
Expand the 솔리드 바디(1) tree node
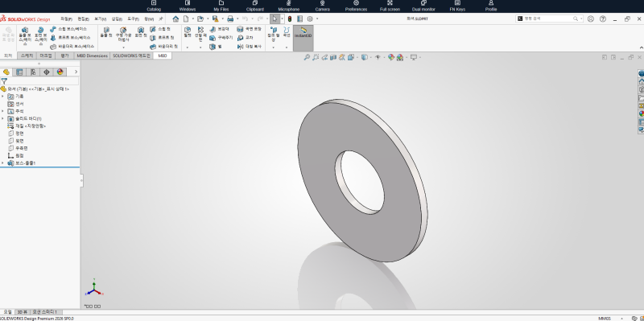click(x=3, y=118)
